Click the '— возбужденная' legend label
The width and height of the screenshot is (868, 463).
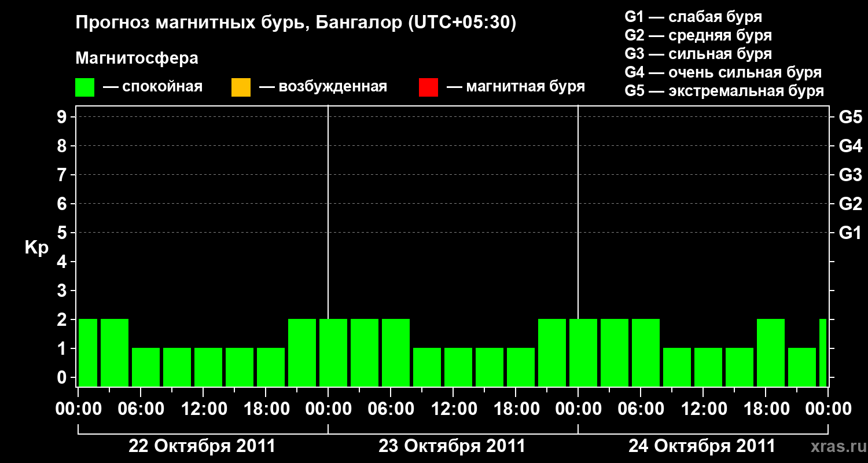323,87
